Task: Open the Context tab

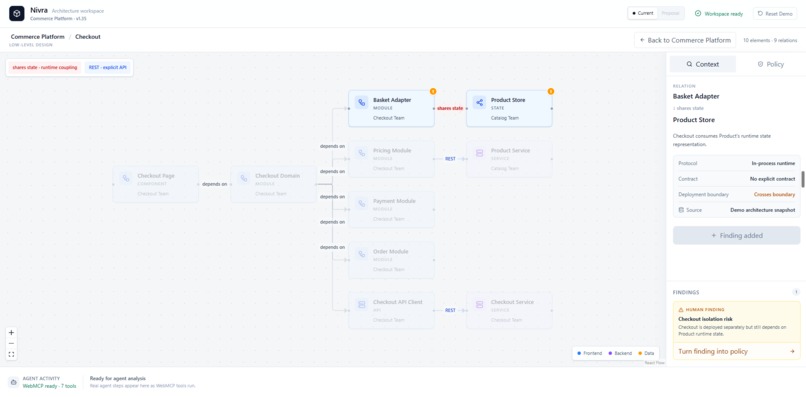Action: [x=703, y=64]
